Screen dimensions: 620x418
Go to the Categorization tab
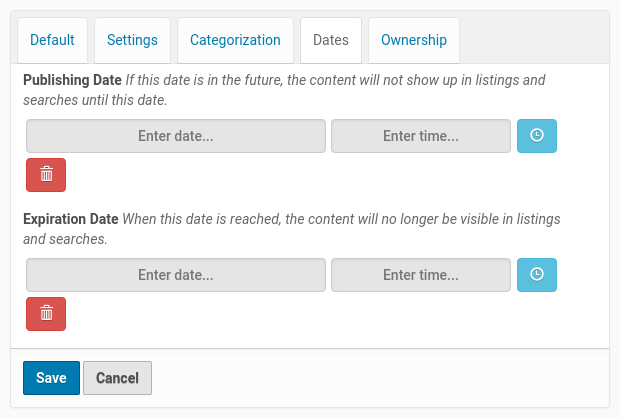[x=235, y=41]
